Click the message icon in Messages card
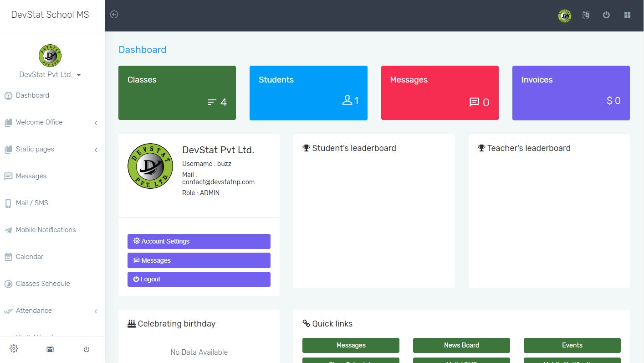644x363 pixels. pyautogui.click(x=474, y=102)
